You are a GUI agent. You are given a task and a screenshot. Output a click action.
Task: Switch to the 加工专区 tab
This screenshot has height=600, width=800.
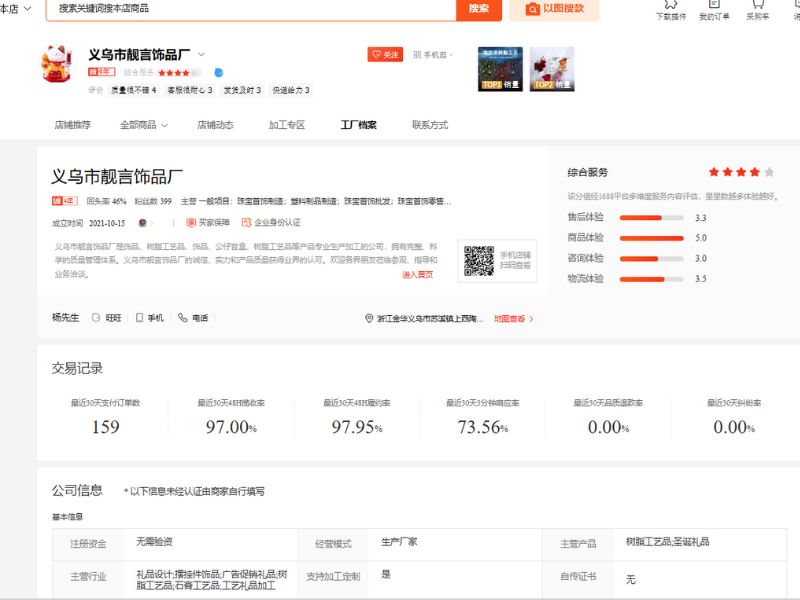[x=287, y=125]
